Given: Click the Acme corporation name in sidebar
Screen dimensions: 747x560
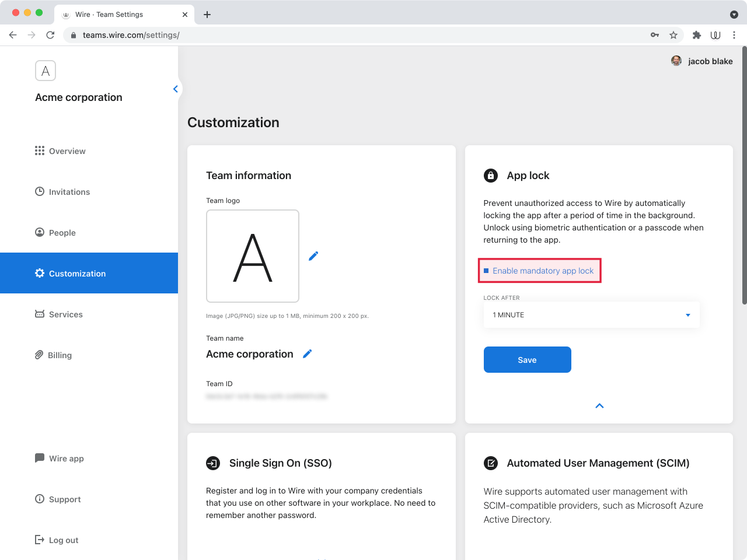Looking at the screenshot, I should (79, 97).
